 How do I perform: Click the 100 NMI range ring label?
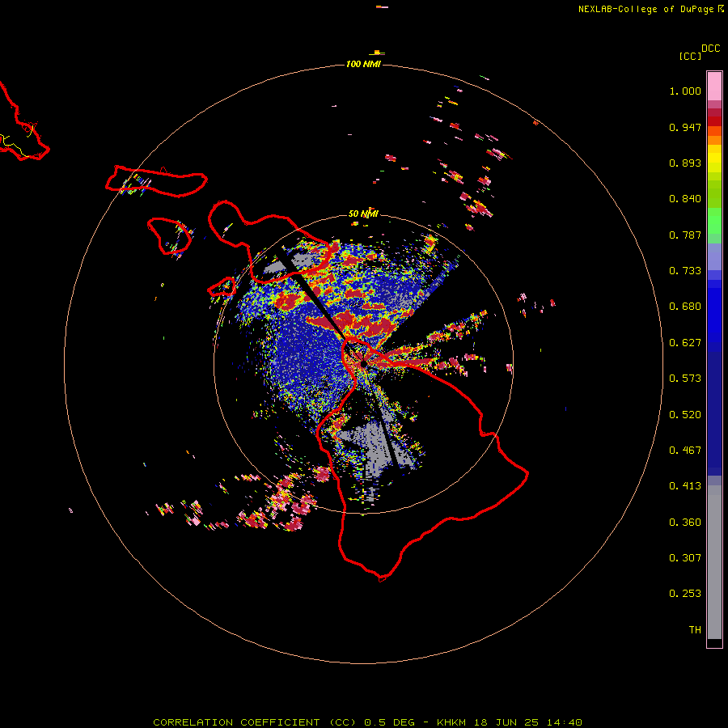[363, 64]
